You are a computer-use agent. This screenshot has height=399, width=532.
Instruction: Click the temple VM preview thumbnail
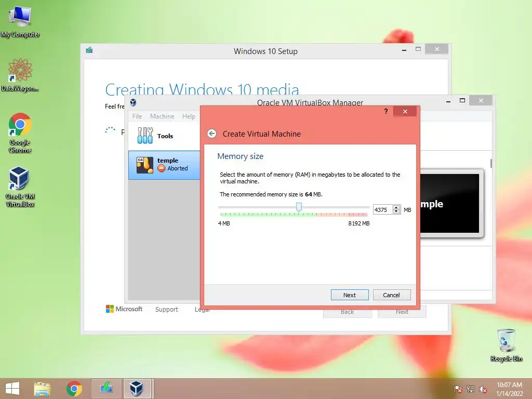point(449,204)
